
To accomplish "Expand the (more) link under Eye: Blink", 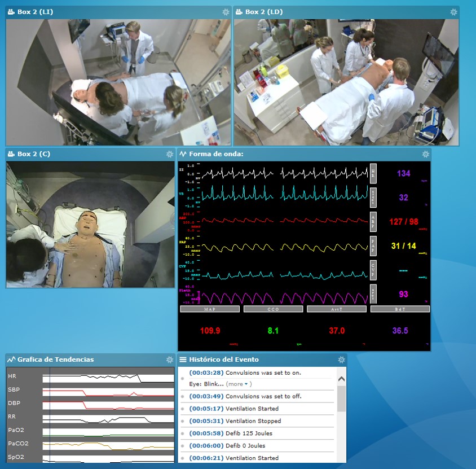I will 239,384.
